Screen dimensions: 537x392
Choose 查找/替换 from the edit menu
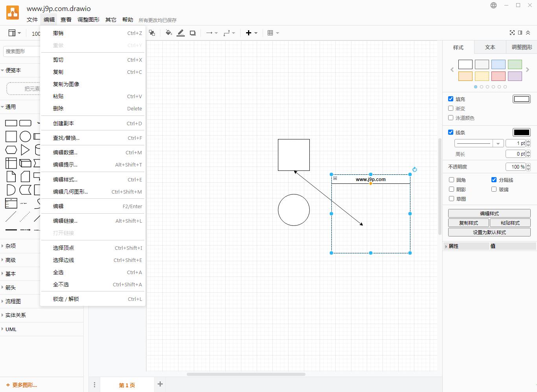point(93,138)
